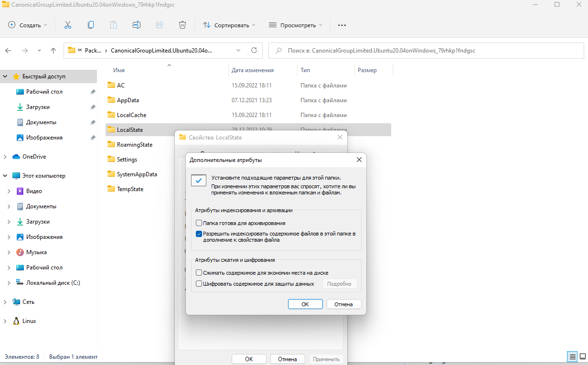Open the Сортировать dropdown
Viewport: 588px width, 365px height.
pyautogui.click(x=228, y=25)
